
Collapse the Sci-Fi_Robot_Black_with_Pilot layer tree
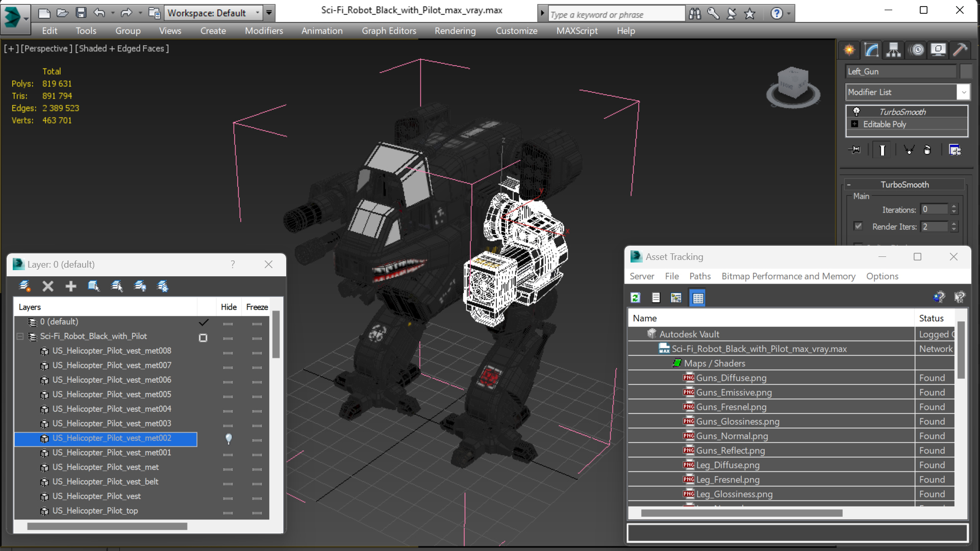tap(20, 336)
